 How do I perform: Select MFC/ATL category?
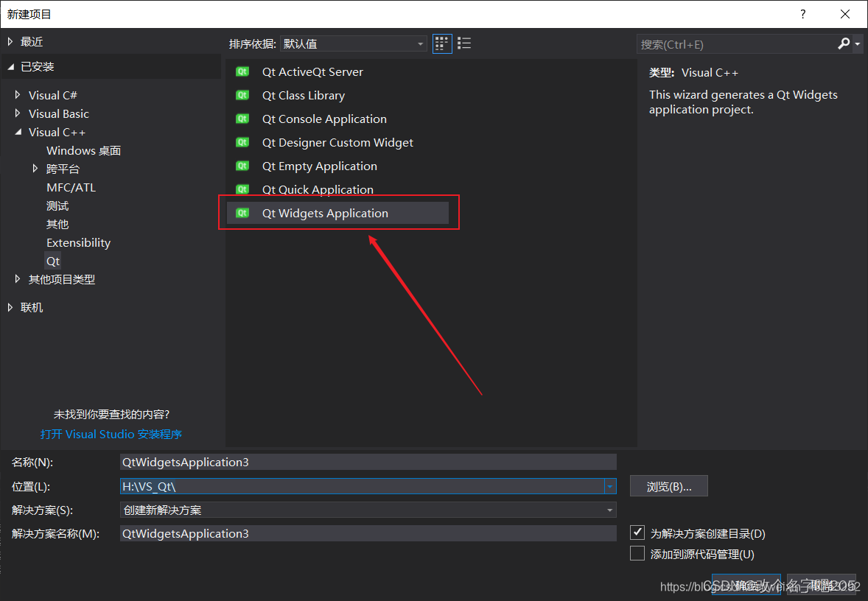71,188
